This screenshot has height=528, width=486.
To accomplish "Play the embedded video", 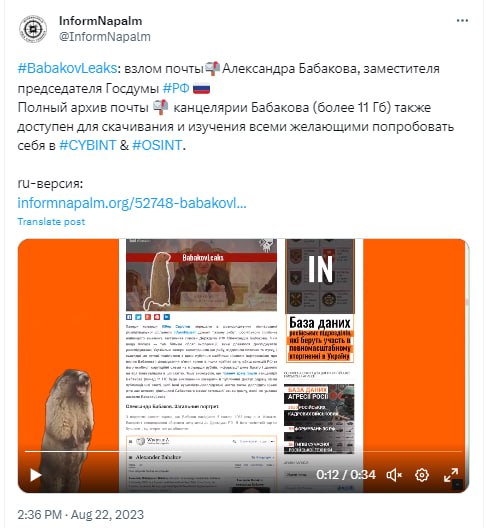I will pos(36,475).
